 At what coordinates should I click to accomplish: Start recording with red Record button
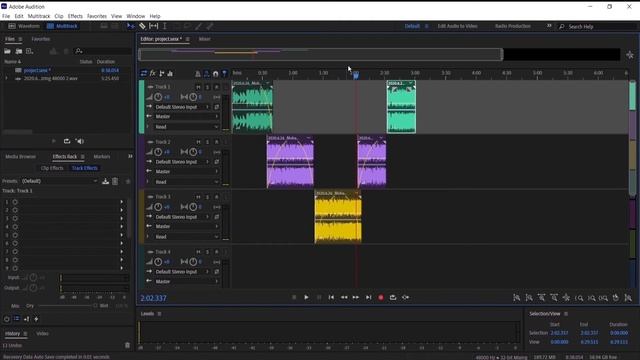point(381,298)
